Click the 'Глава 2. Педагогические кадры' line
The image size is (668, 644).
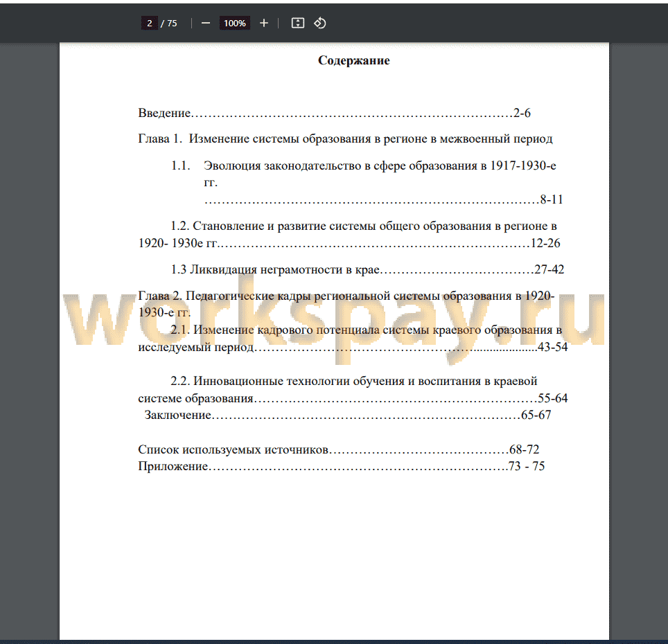[346, 296]
